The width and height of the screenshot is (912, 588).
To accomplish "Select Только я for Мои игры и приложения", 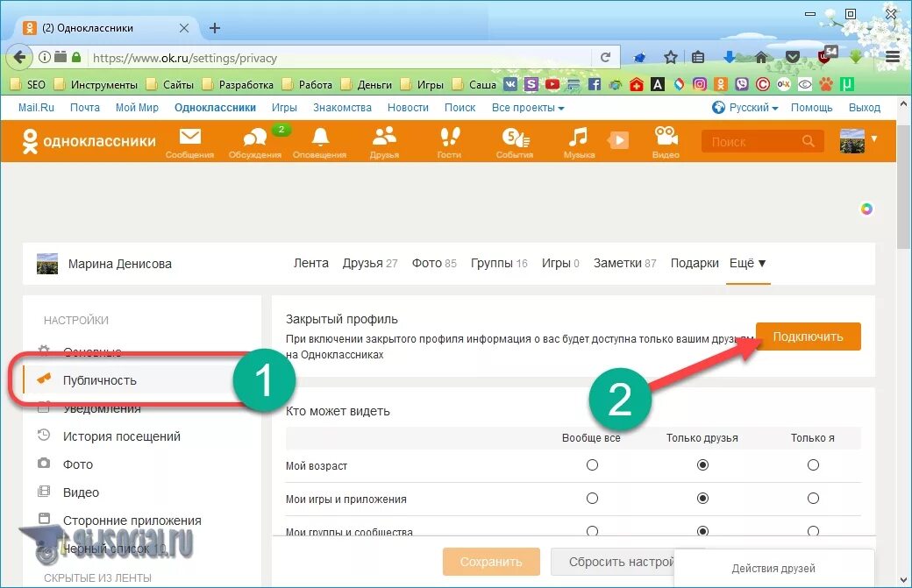I will point(813,498).
